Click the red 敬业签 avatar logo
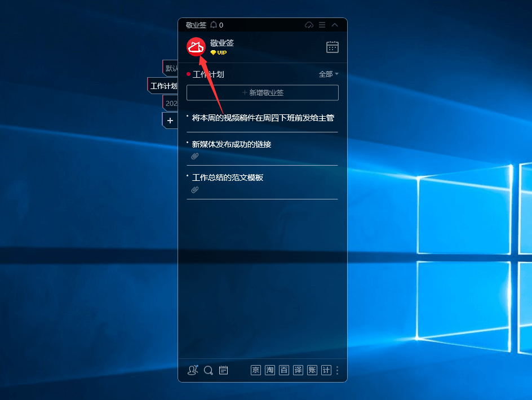The height and width of the screenshot is (400, 532). (x=196, y=47)
